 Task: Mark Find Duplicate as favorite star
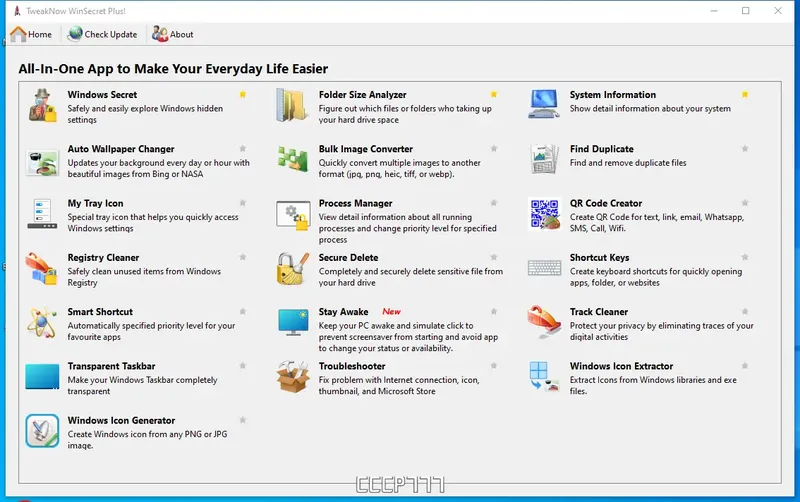pyautogui.click(x=745, y=148)
